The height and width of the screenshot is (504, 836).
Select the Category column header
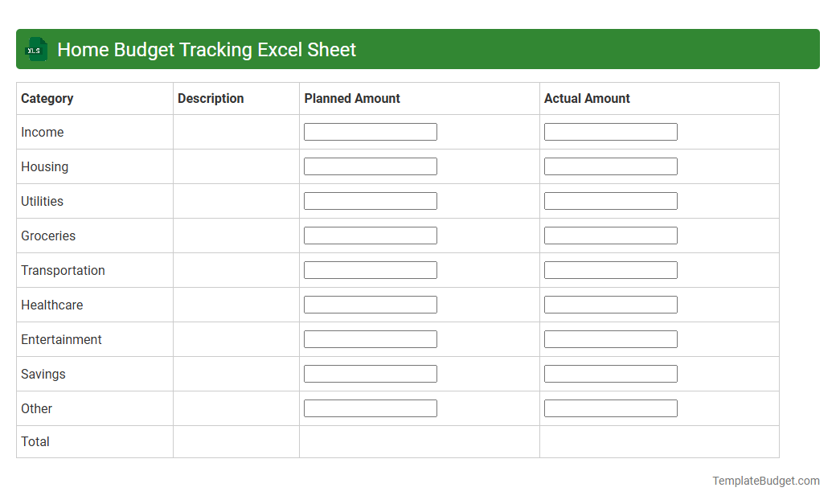tap(47, 98)
